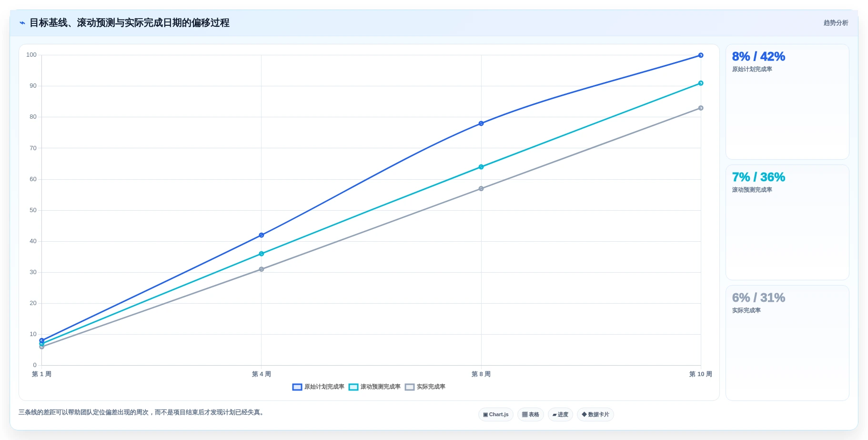Click the lightning icon beside the chart title
868x440 pixels.
point(22,23)
